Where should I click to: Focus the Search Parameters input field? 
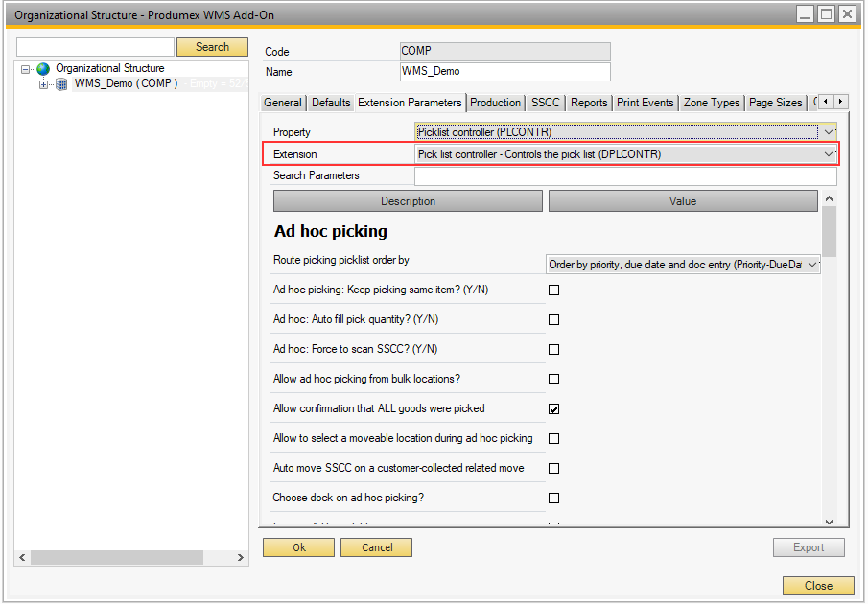coord(625,176)
